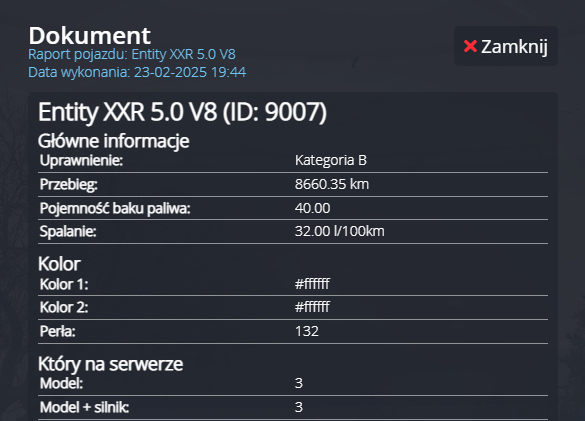This screenshot has width=585, height=421.
Task: Click the Który na serwerze section header
Action: [110, 364]
